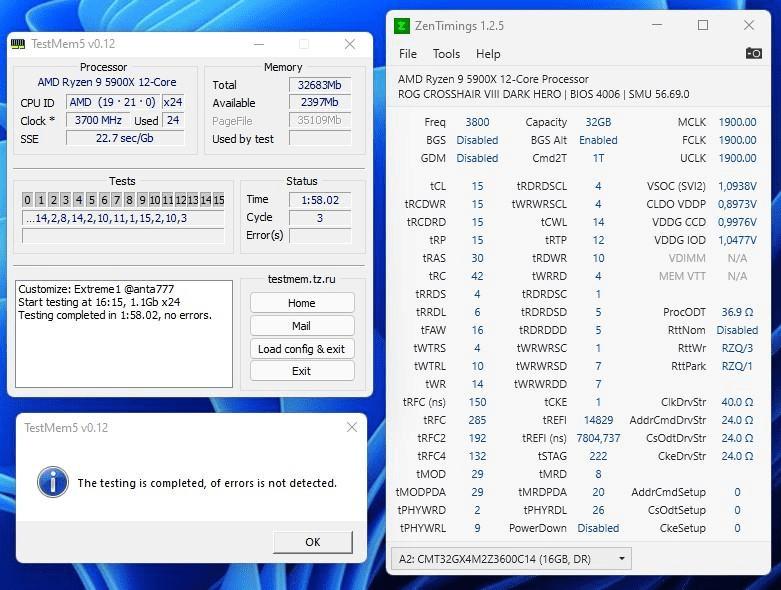Click test number 8 box
Viewport: 781px width, 590px height.
(x=129, y=200)
